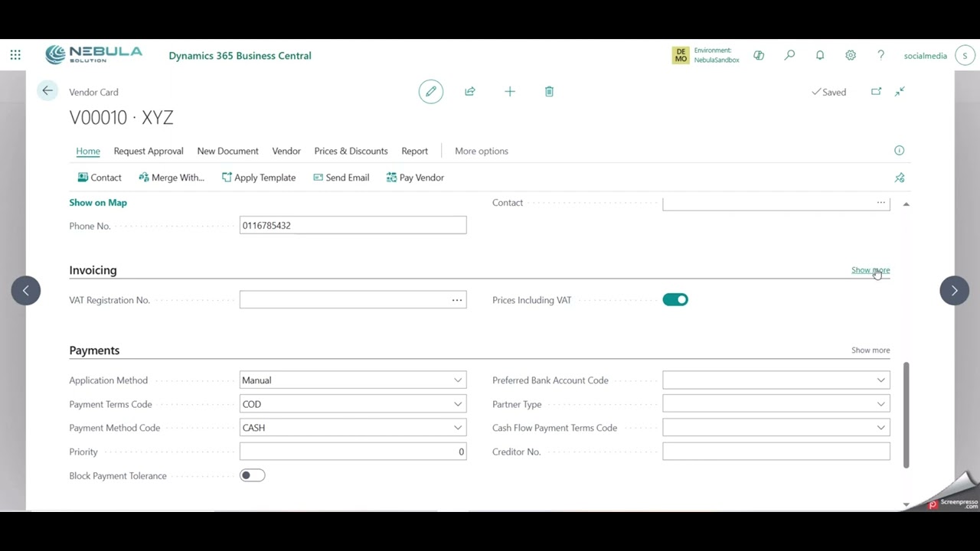Delete the vendor with the trash icon
980x551 pixels.
pyautogui.click(x=549, y=92)
